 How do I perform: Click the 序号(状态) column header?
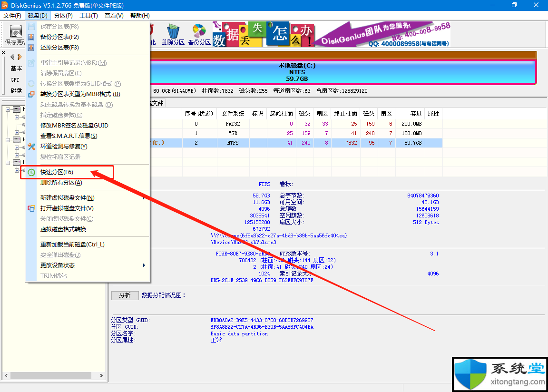tap(198, 114)
